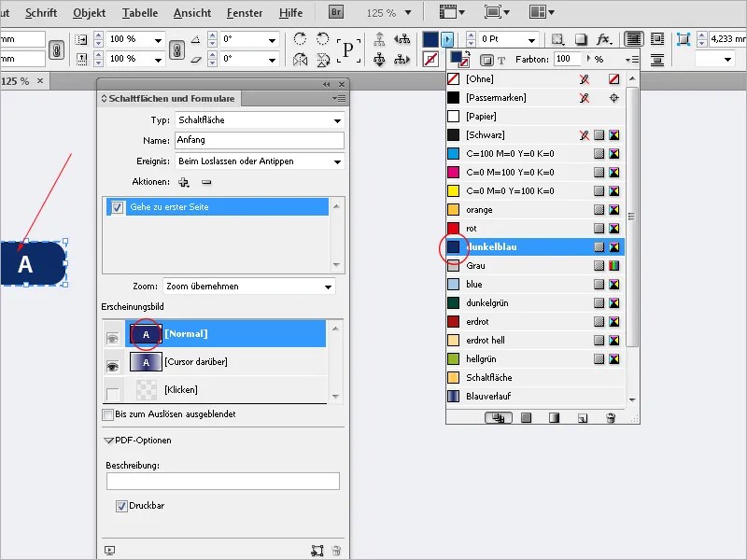Viewport: 747px width, 560px height.
Task: Toggle the Gehe zu erster Seite action checkbox
Action: click(x=118, y=207)
